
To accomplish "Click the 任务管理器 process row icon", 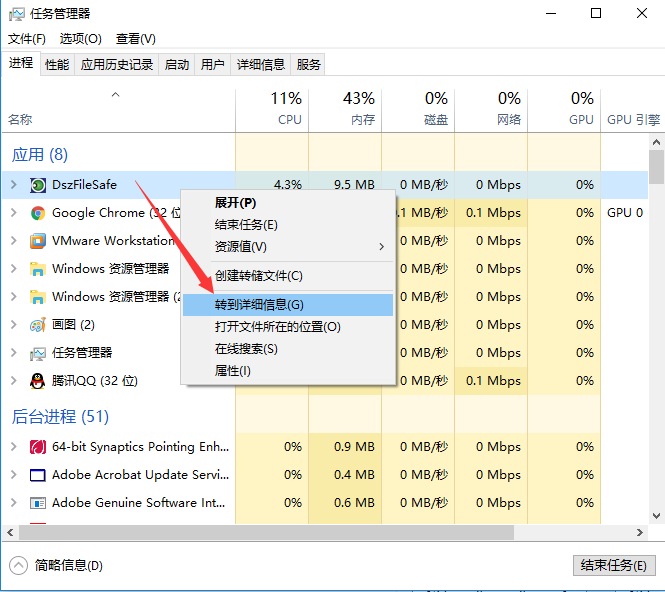I will 38,353.
